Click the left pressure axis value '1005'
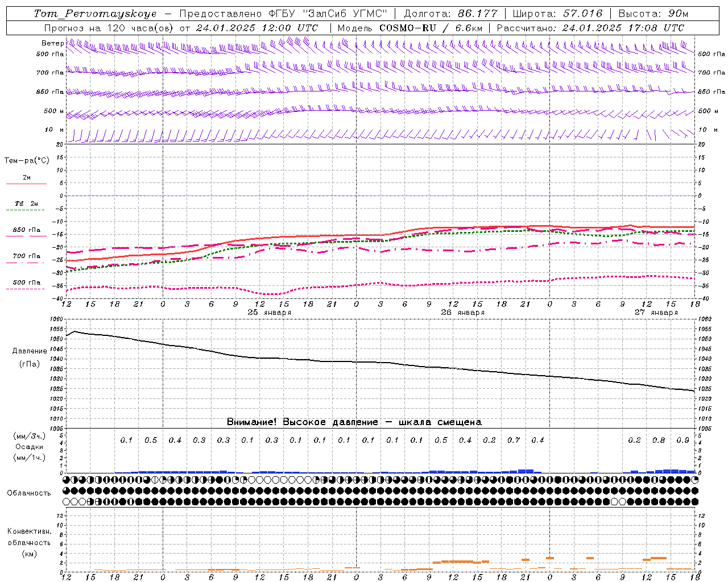 (57, 429)
